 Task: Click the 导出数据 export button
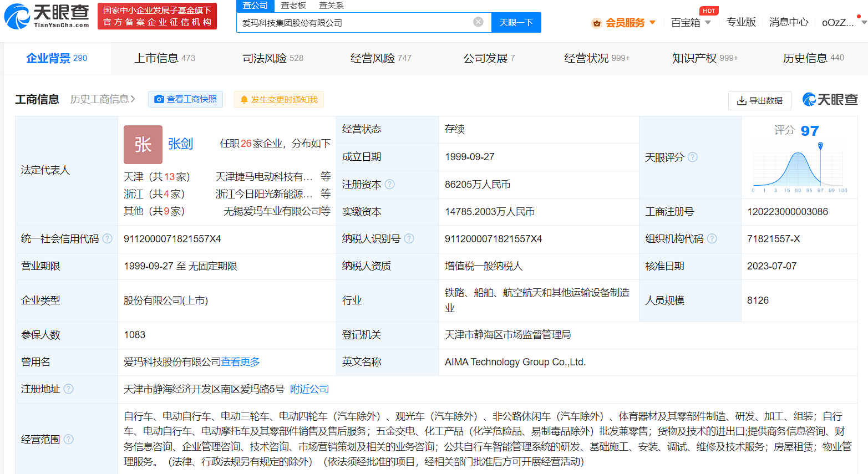759,100
